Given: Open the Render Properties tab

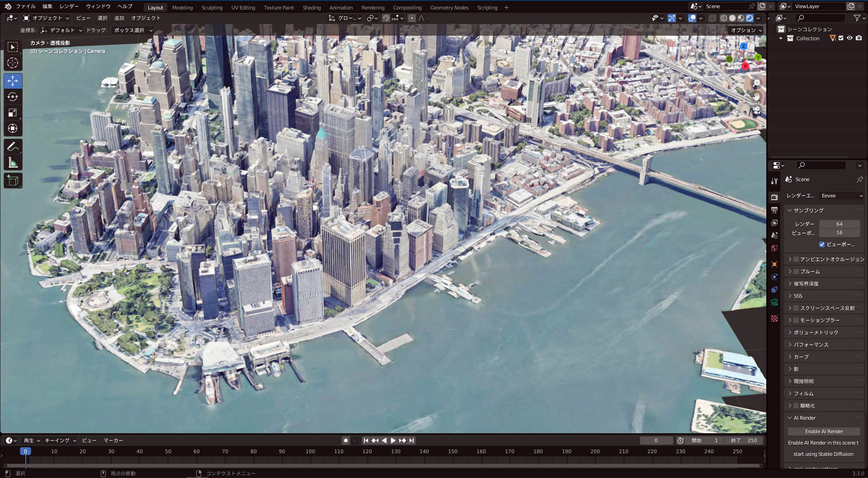Looking at the screenshot, I should click(x=774, y=197).
